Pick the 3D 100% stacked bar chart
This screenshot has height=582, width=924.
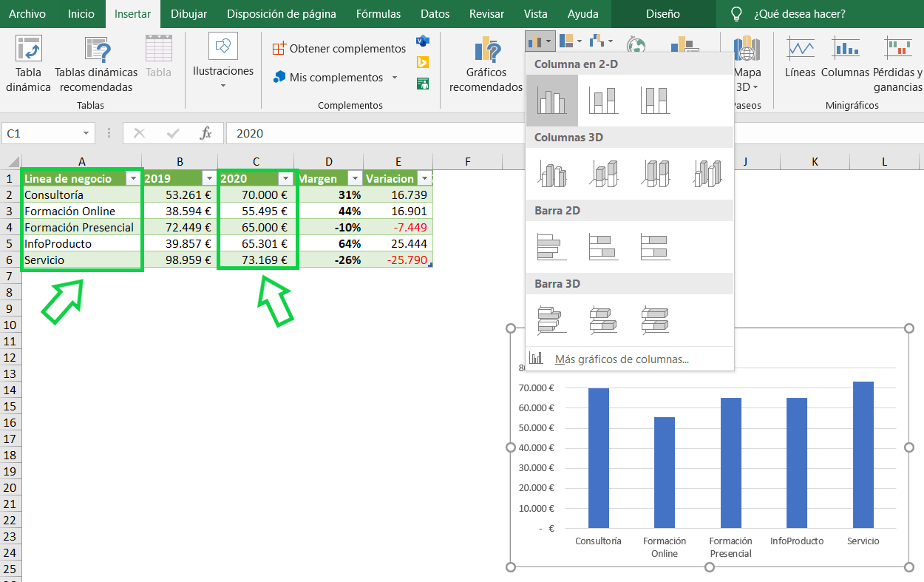pyautogui.click(x=656, y=319)
